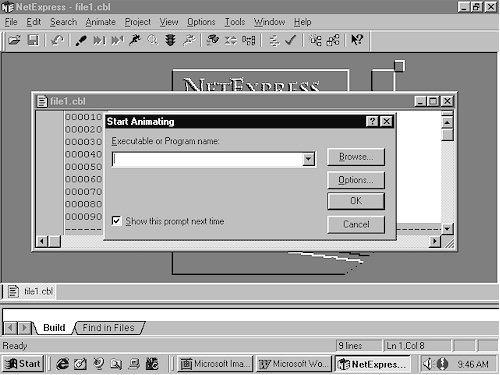
Task: Click the connected boxes toolbar icon
Action: click(333, 40)
